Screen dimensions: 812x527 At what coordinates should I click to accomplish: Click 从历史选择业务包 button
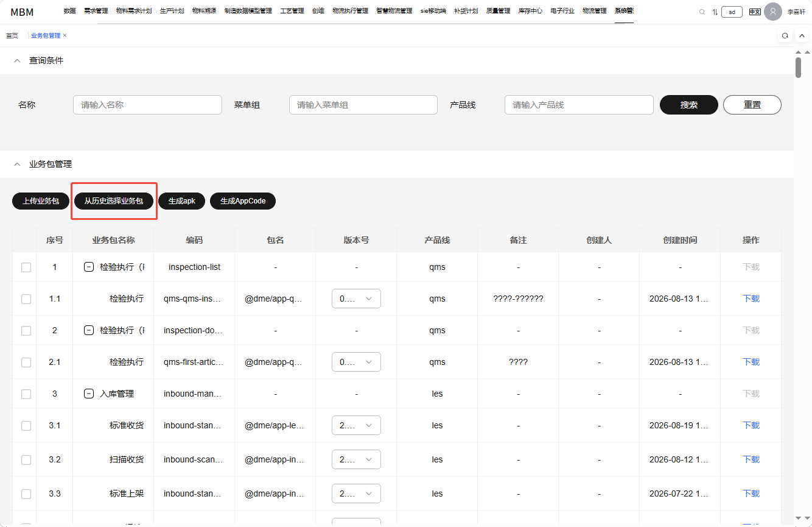114,201
